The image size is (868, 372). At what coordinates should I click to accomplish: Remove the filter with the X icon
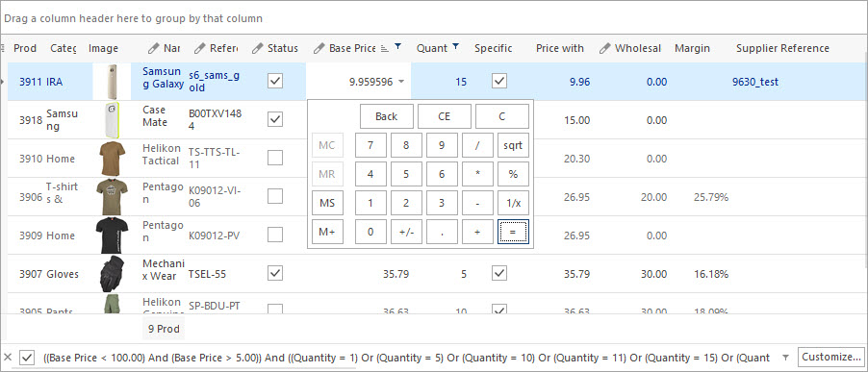coord(8,357)
